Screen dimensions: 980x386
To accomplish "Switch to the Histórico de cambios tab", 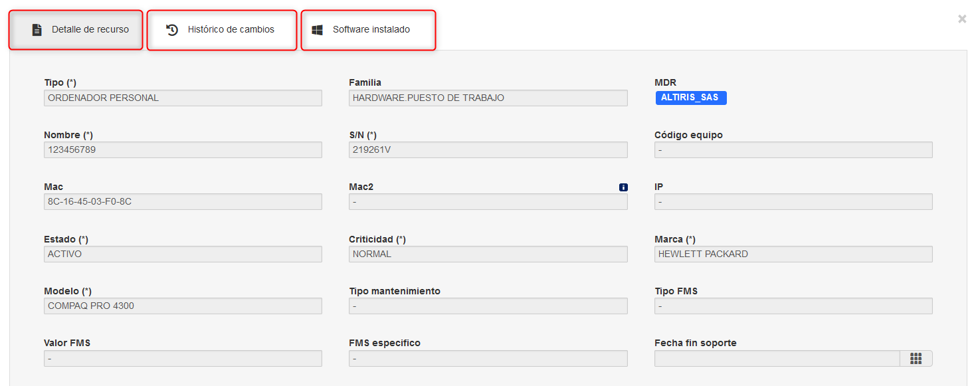I will pos(222,30).
